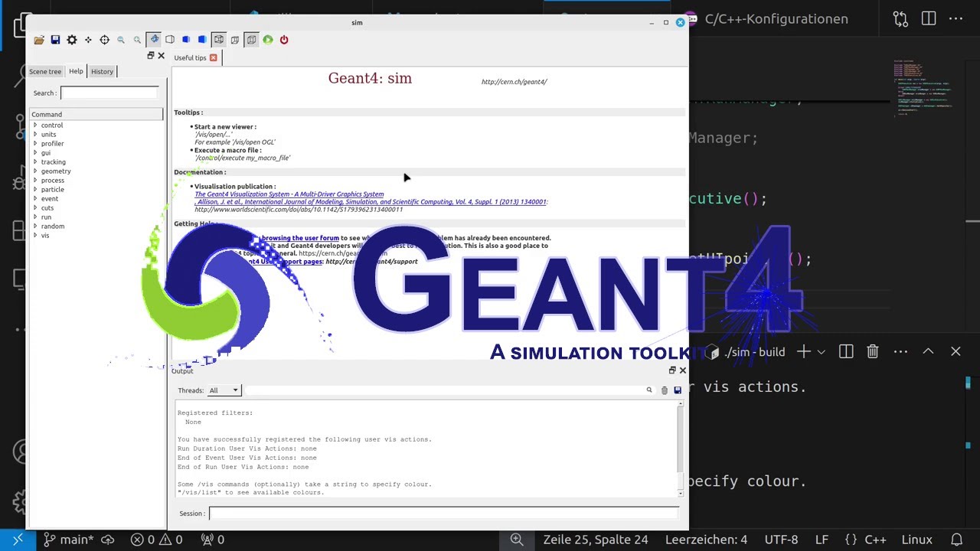Focus the help Search input field

[x=109, y=93]
